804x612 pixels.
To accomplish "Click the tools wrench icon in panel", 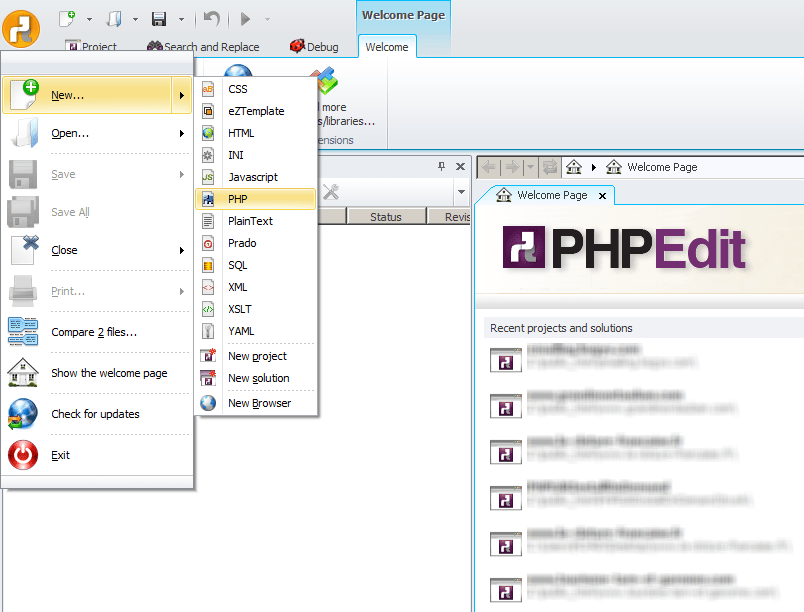I will click(x=331, y=192).
